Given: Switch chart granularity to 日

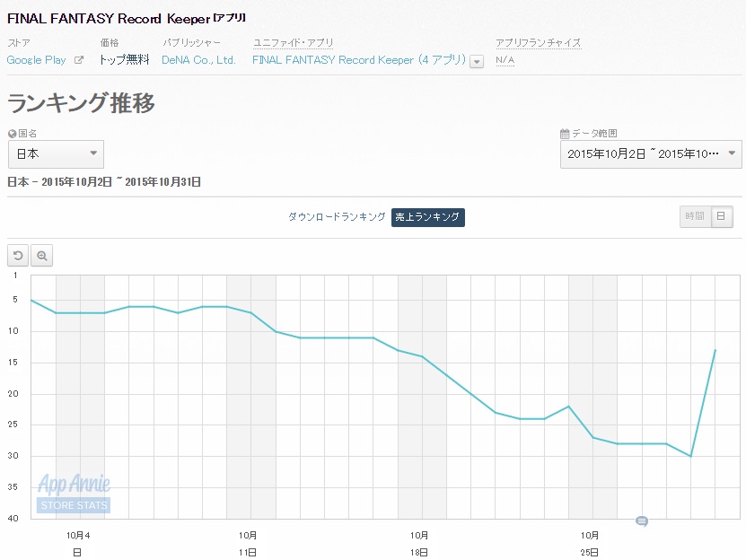Looking at the screenshot, I should (722, 216).
